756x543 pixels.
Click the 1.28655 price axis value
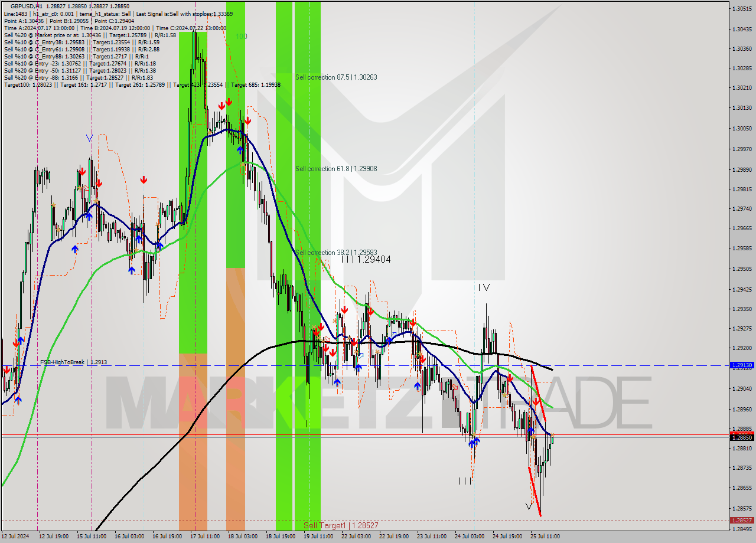pyautogui.click(x=742, y=488)
